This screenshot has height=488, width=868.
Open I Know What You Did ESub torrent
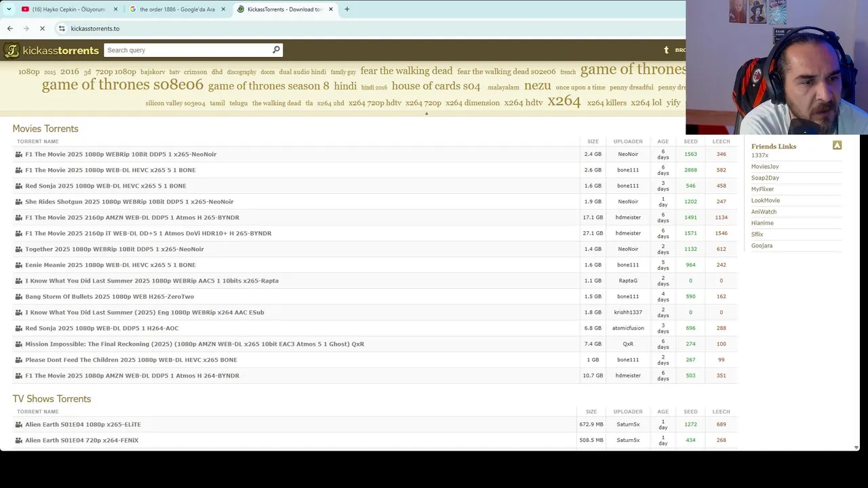[x=144, y=312]
